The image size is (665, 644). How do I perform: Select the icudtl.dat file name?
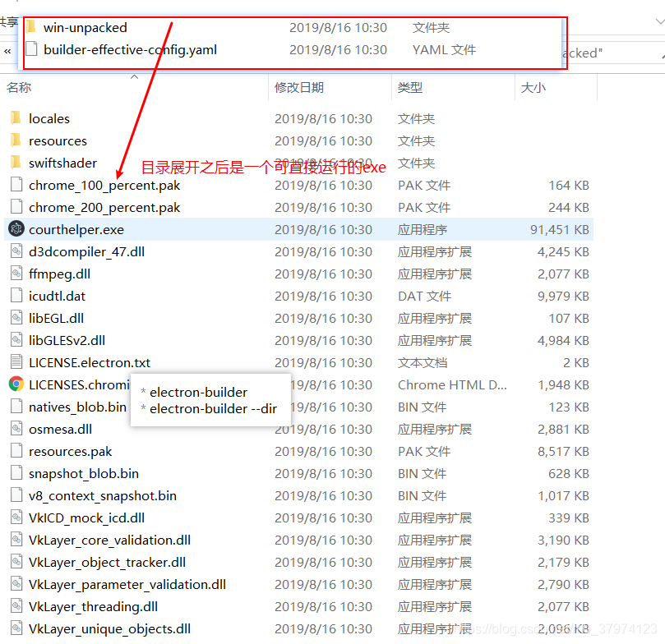[57, 296]
